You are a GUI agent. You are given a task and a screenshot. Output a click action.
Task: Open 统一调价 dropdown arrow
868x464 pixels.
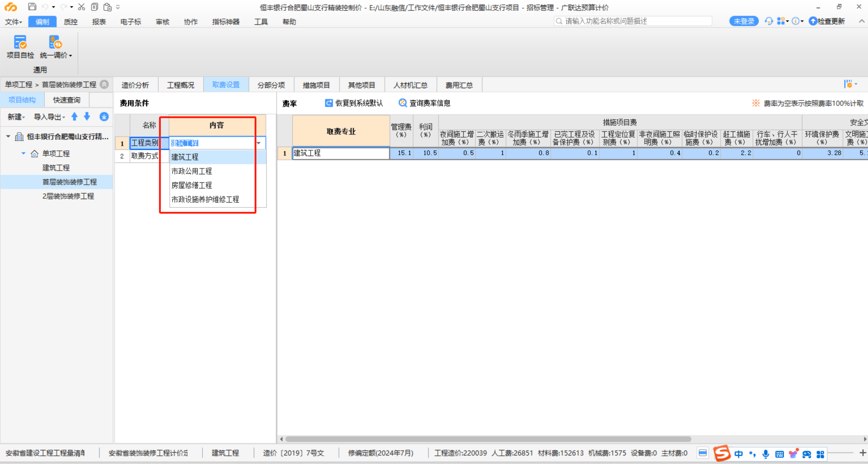(x=71, y=56)
